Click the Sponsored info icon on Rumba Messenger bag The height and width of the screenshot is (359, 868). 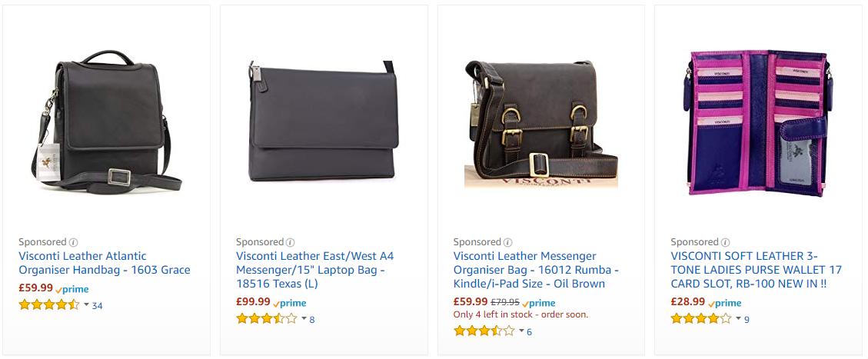[x=508, y=242]
